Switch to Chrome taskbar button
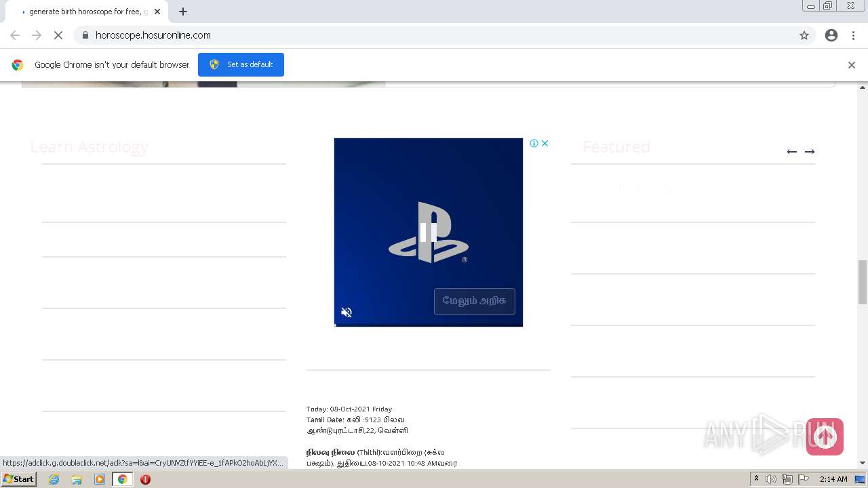Viewport: 868px width, 488px height. tap(122, 479)
